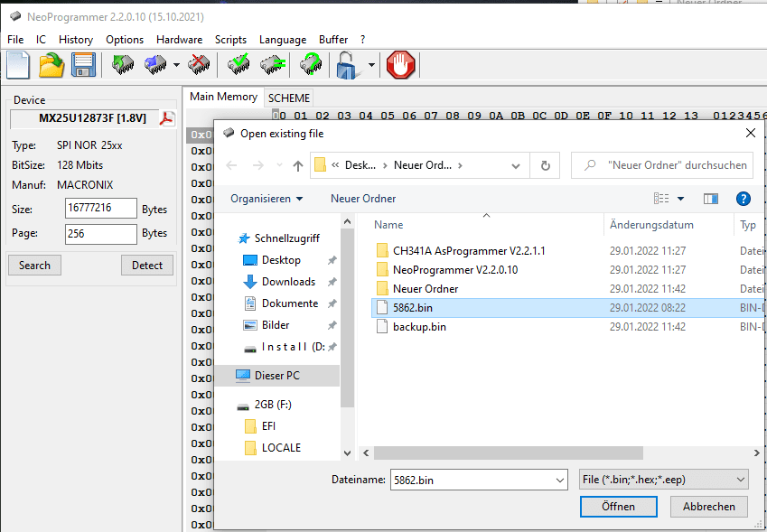
Task: Click the Write IC chip icon
Action: point(155,64)
